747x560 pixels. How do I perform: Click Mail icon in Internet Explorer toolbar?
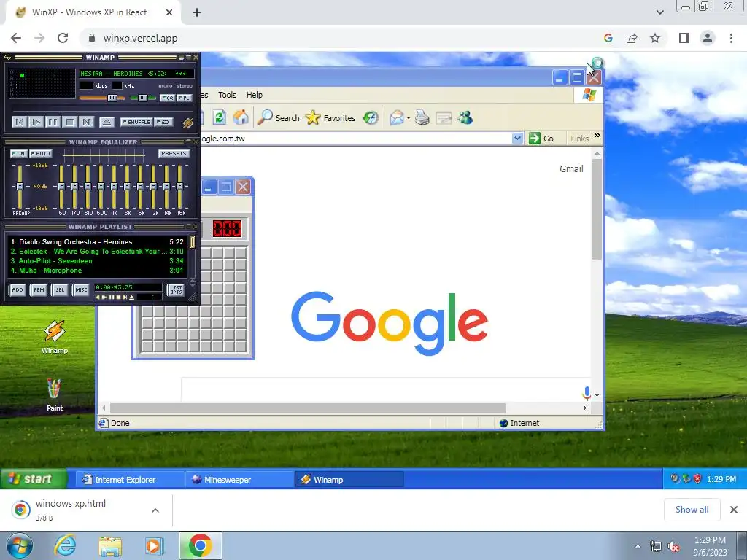[x=396, y=117]
